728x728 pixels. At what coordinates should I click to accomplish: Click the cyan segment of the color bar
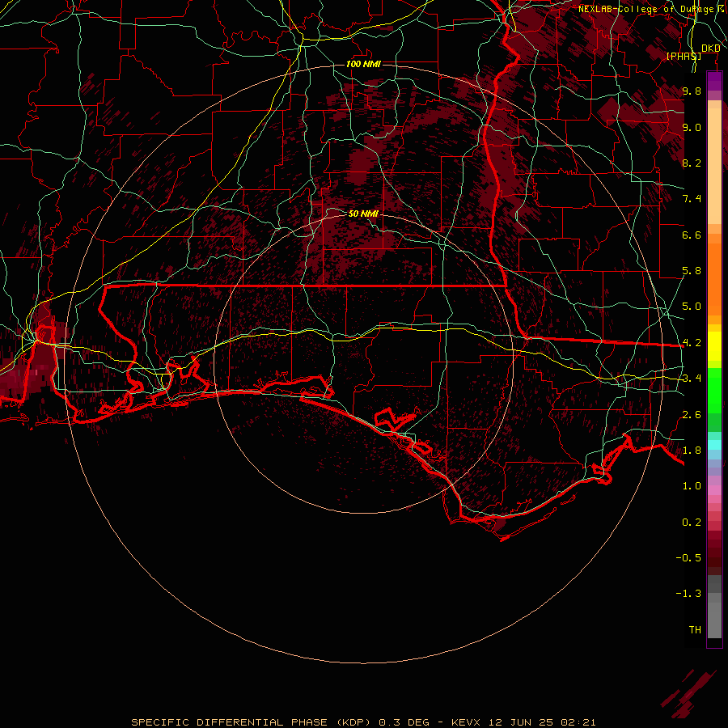point(714,445)
